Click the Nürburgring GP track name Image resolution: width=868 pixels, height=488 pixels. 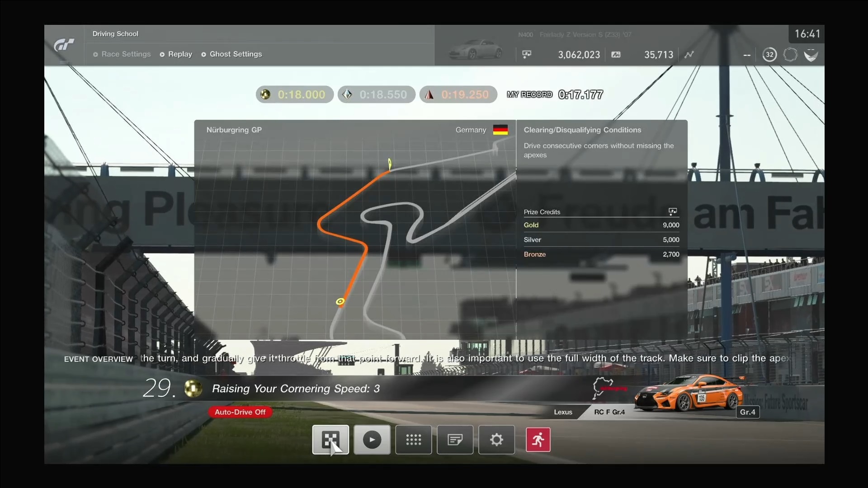point(234,130)
